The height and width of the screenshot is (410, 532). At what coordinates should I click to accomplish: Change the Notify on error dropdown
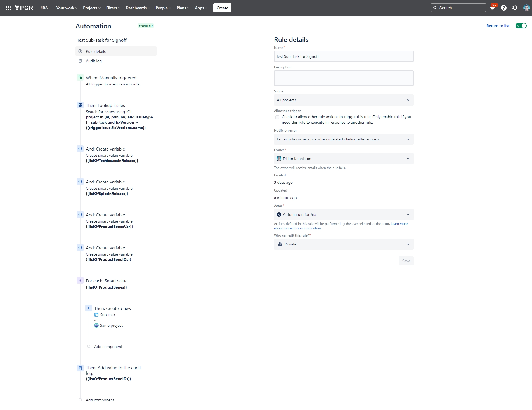(x=343, y=139)
